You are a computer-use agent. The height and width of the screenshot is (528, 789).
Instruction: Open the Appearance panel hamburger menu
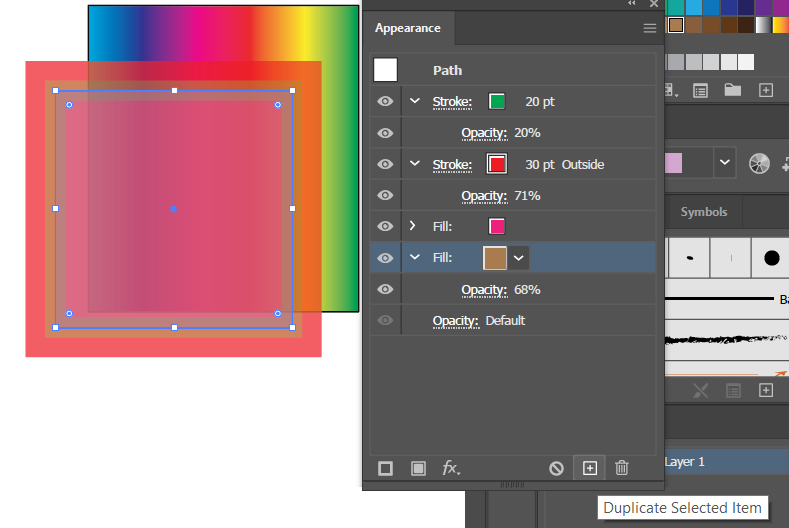click(x=650, y=28)
